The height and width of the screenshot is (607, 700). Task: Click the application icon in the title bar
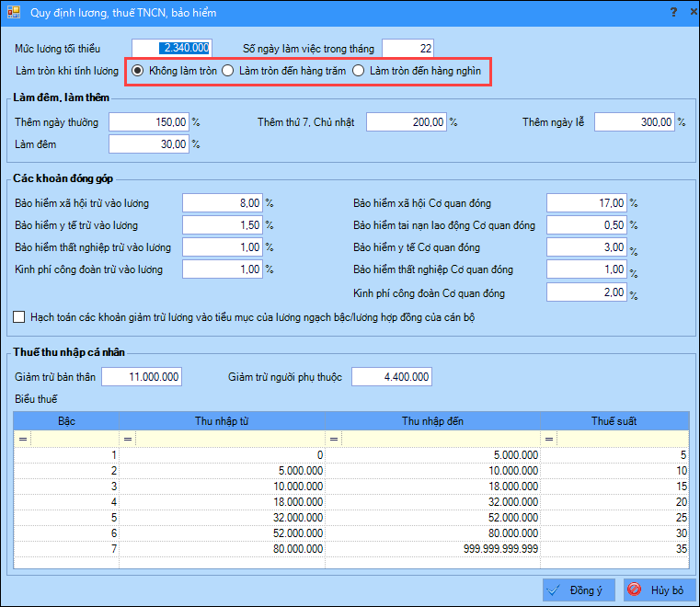[x=14, y=12]
